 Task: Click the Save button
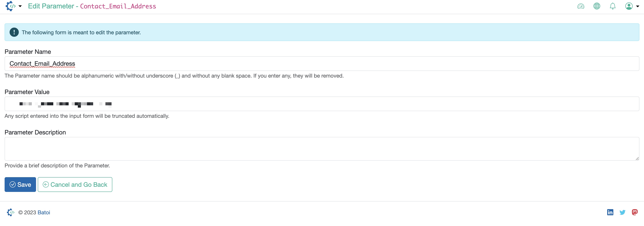click(x=20, y=184)
